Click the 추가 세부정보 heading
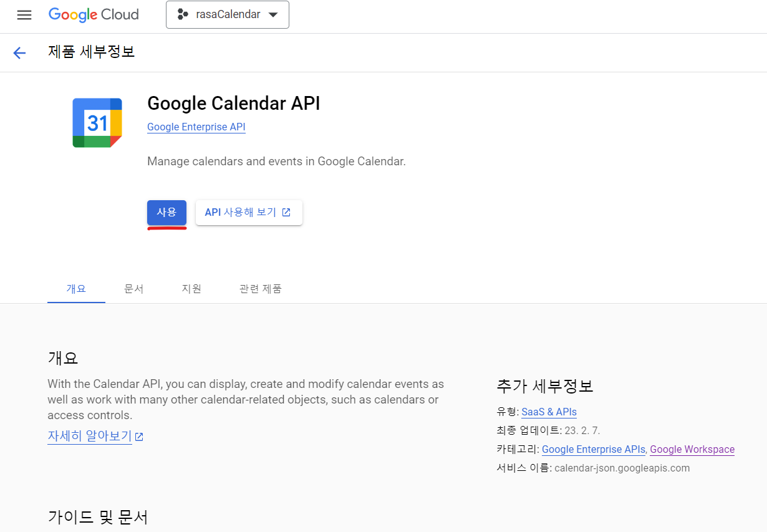767x532 pixels. coord(545,386)
